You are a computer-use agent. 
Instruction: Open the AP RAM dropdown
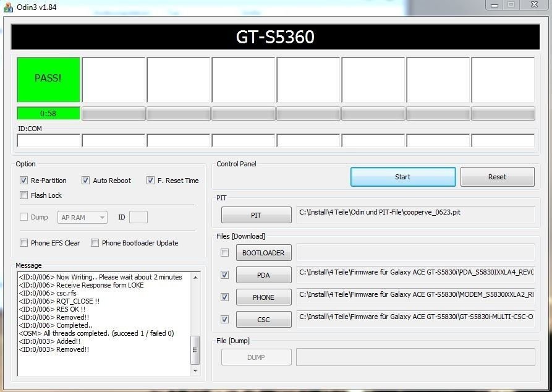[82, 217]
